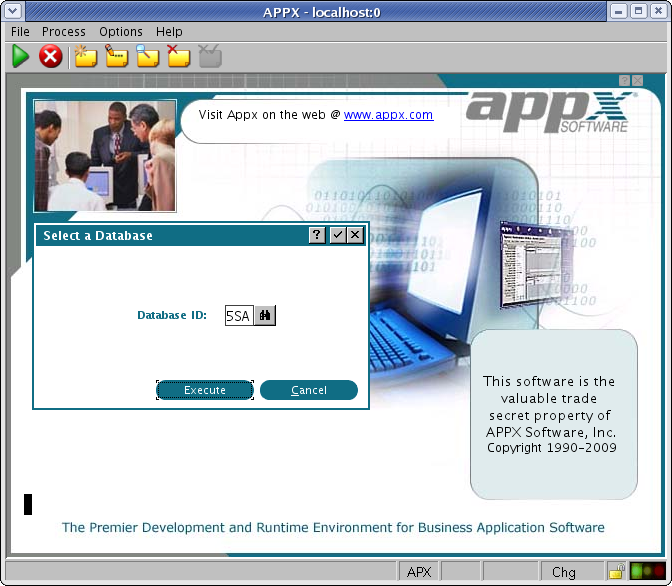
Task: Select the Delete mode folder icon with red X
Action: (178, 57)
